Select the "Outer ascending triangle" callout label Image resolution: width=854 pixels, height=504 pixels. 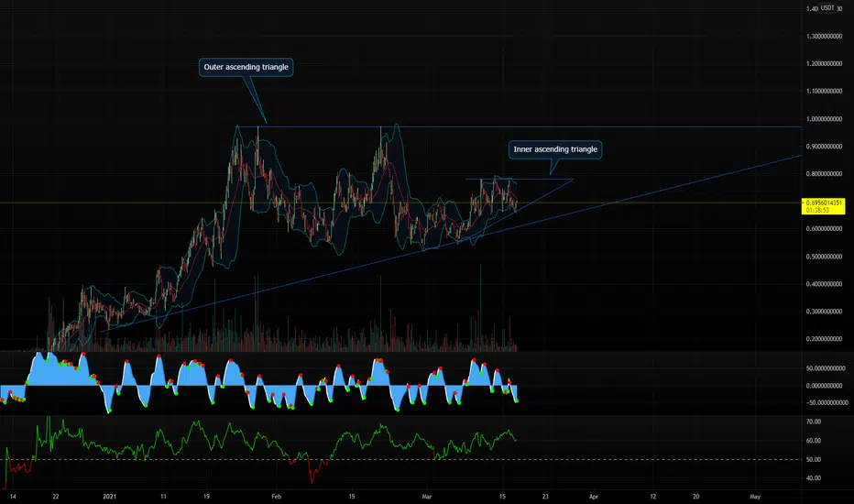(x=246, y=67)
